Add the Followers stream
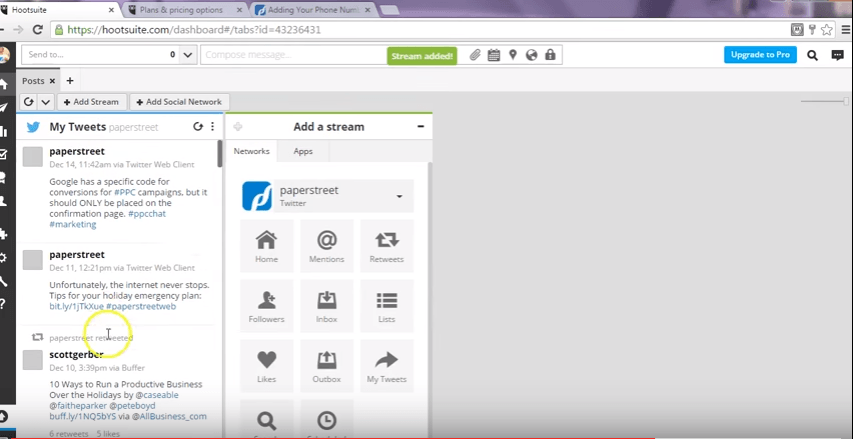853x439 pixels. click(267, 306)
